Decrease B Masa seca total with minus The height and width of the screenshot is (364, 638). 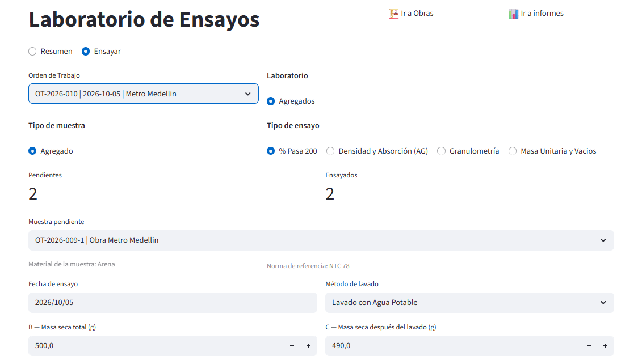[x=292, y=346]
